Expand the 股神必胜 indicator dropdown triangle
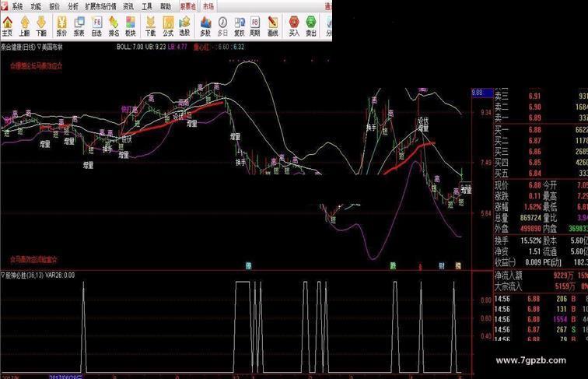This screenshot has width=588, height=379. (3, 275)
